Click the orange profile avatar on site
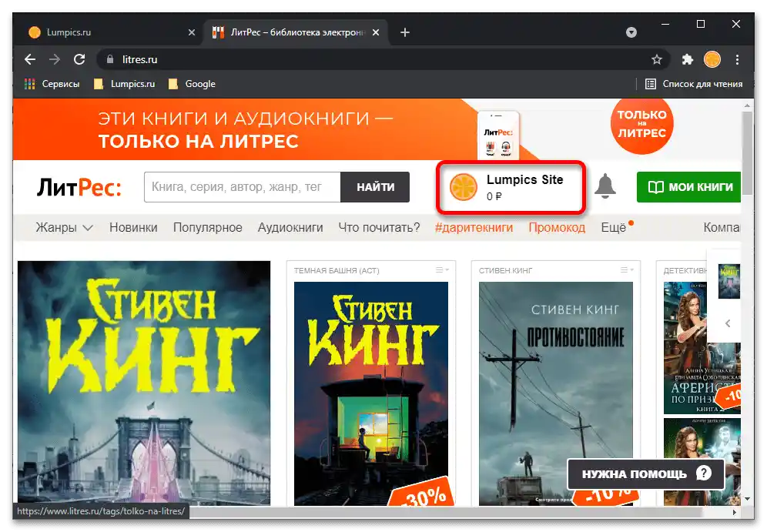Viewport: 767px width, 532px height. point(463,187)
